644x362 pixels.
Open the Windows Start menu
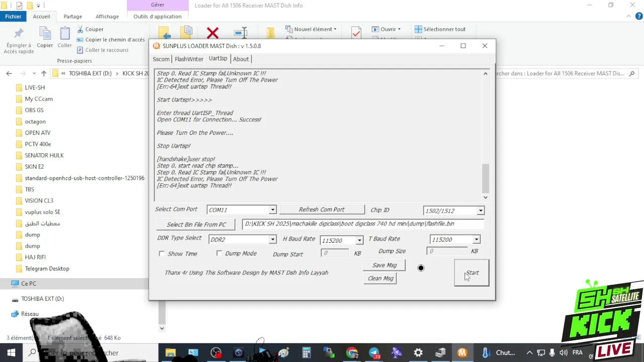pyautogui.click(x=11, y=352)
